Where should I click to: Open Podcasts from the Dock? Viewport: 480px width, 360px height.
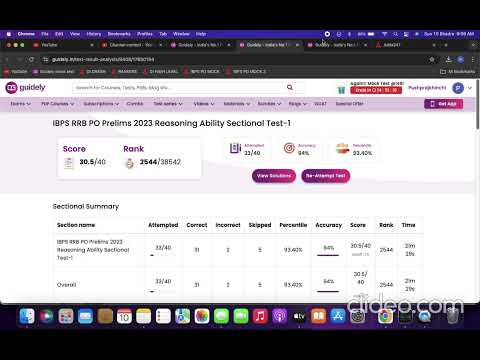(x=280, y=316)
